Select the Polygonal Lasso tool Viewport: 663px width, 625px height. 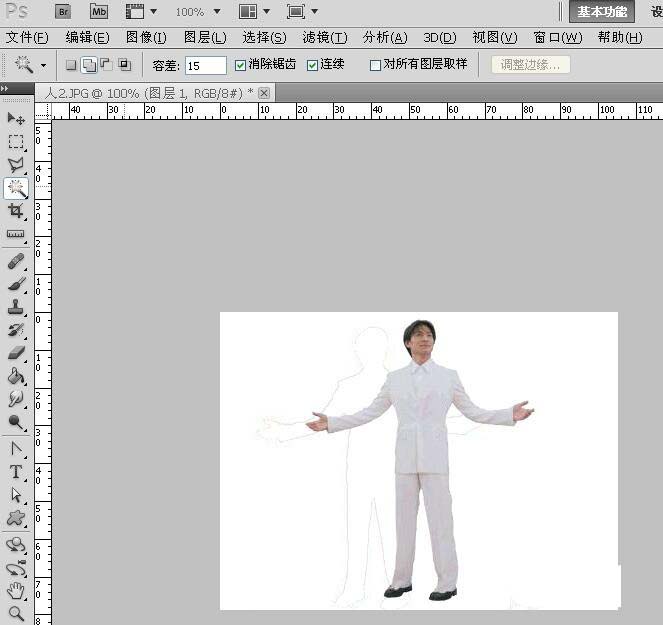tap(16, 165)
